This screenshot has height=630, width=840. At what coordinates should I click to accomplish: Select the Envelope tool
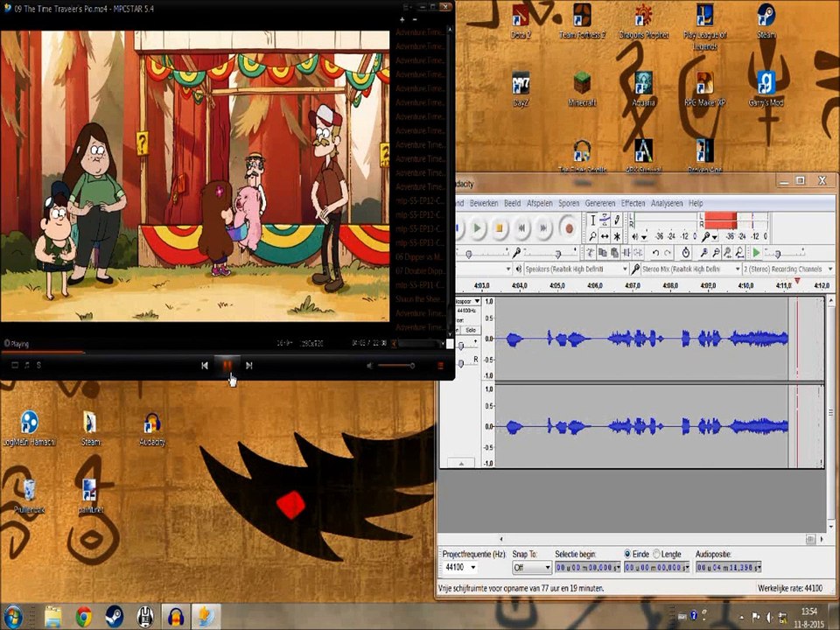coord(605,220)
